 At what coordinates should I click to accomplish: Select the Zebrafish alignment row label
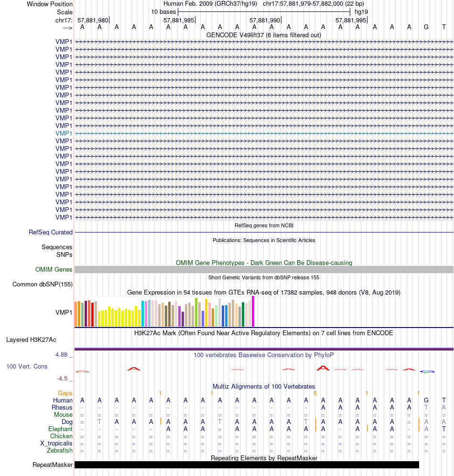pyautogui.click(x=60, y=451)
